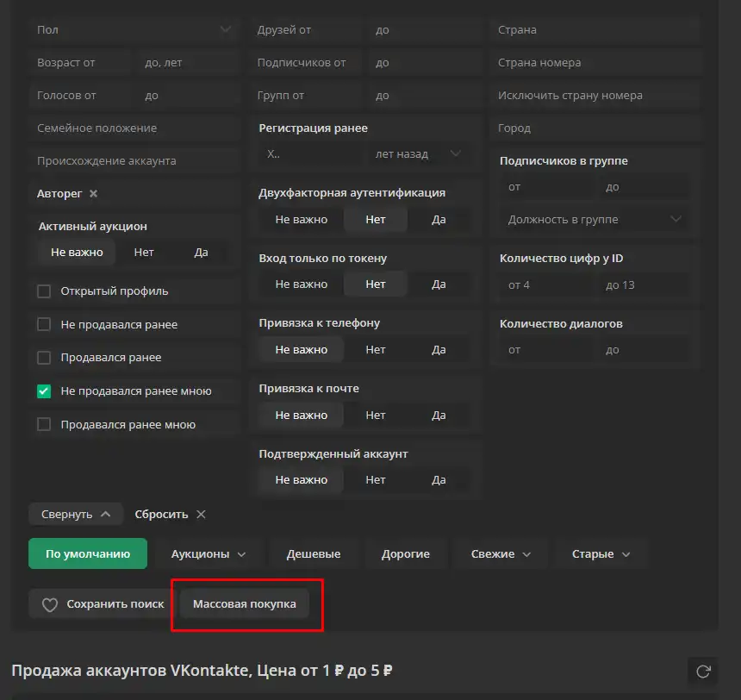The height and width of the screenshot is (700, 741).
Task: Open the лет назад period dropdown
Action: point(418,154)
